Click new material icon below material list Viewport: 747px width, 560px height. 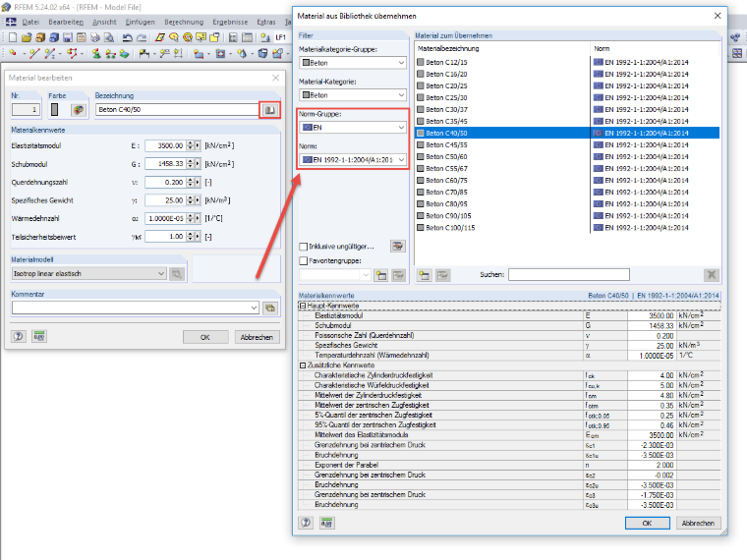coord(425,275)
